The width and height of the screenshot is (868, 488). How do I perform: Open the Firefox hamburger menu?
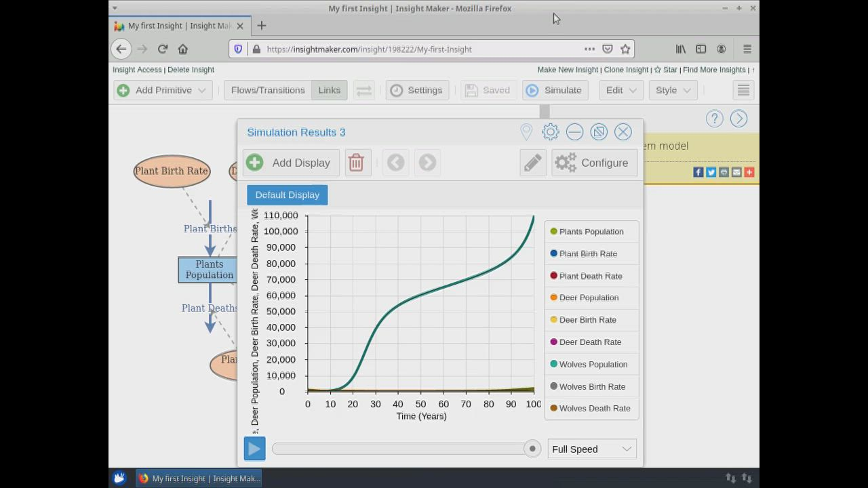[x=747, y=49]
